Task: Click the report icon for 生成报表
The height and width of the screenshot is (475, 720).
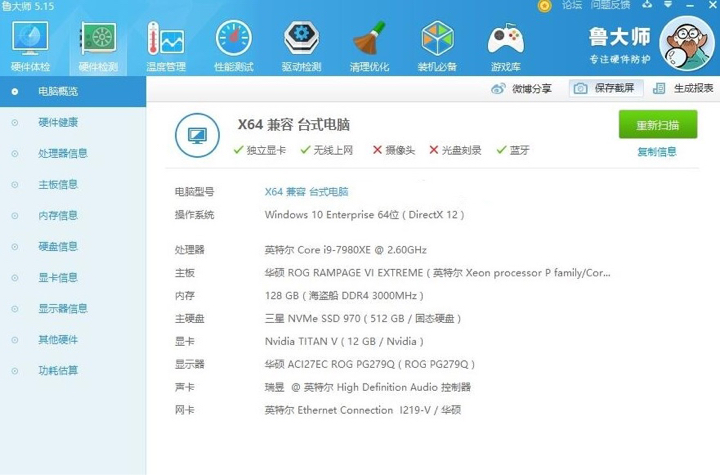Action: [659, 88]
